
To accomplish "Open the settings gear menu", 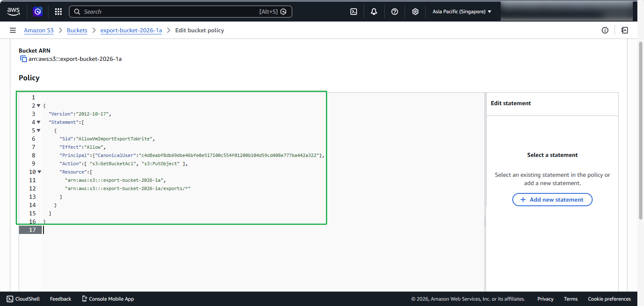I will [x=415, y=12].
